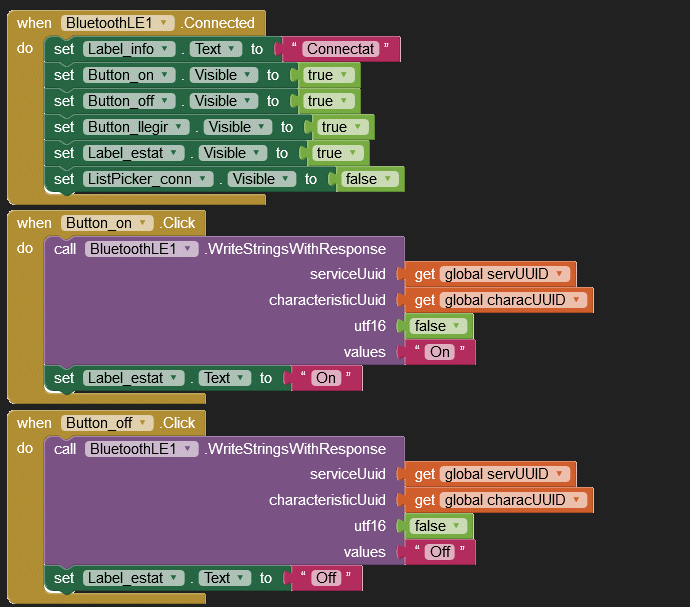Select "get global servUUID" block under Button_on.Click
The image size is (690, 607).
click(x=492, y=274)
